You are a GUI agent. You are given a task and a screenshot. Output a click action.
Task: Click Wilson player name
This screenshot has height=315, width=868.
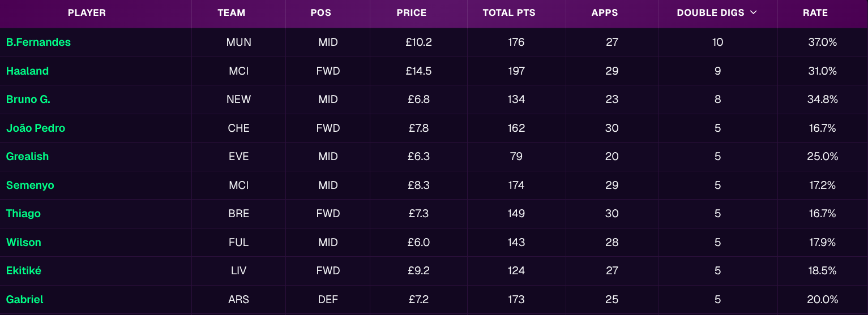pos(24,243)
